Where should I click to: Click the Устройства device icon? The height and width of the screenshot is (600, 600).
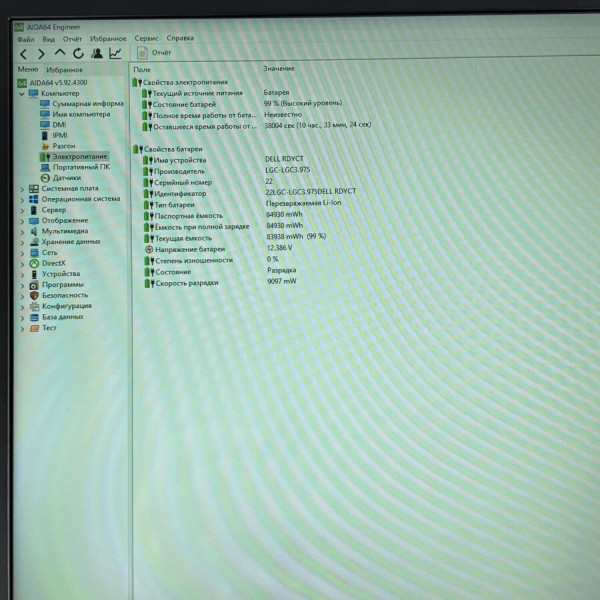34,274
